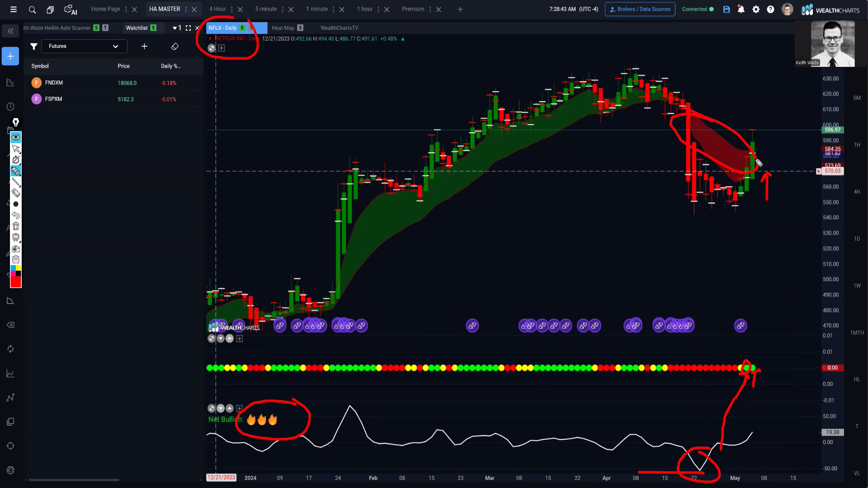Select the straight line drawing tool
This screenshot has width=868, height=488.
coord(16,182)
